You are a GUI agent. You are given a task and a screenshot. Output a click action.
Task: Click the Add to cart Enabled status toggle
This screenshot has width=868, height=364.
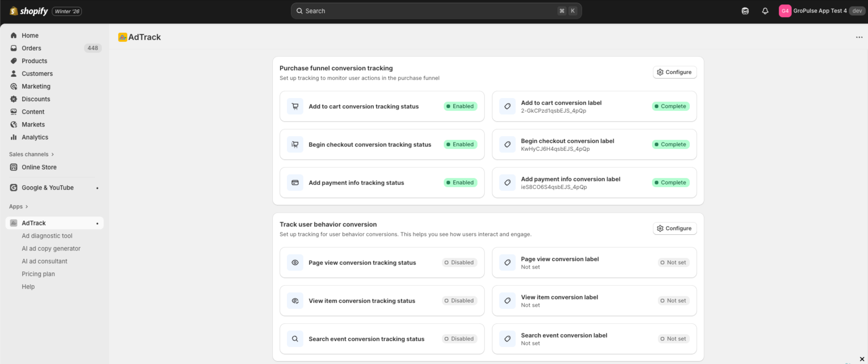click(460, 106)
